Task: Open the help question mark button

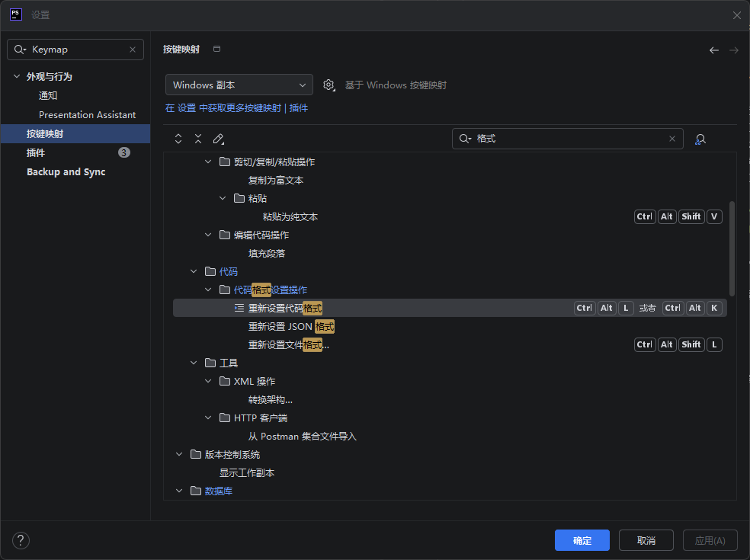Action: [x=21, y=540]
